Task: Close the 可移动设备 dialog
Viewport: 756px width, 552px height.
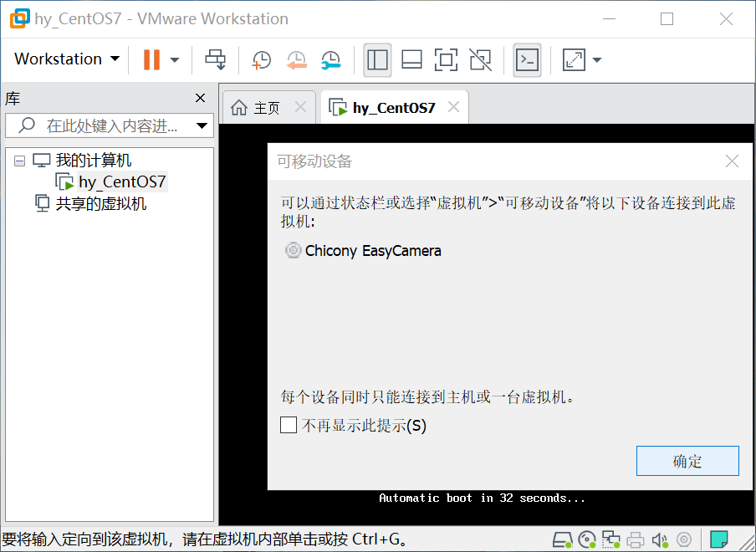Action: [732, 161]
